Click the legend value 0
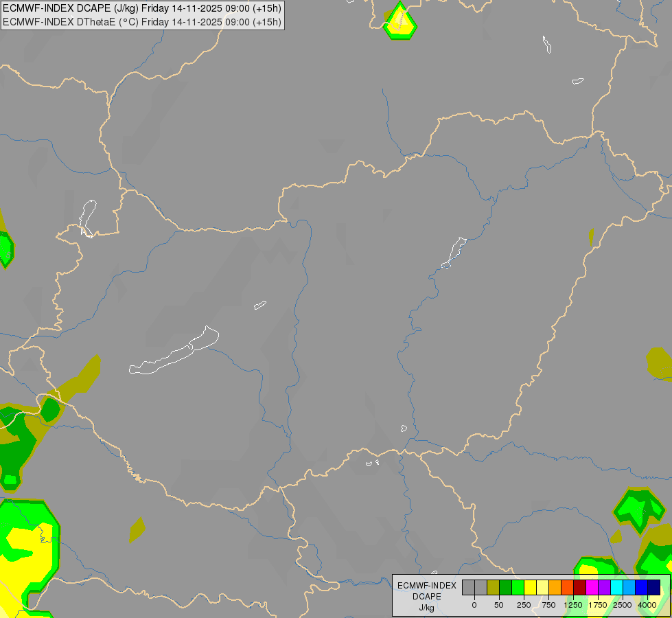Image resolution: width=672 pixels, height=618 pixels. pos(474,605)
